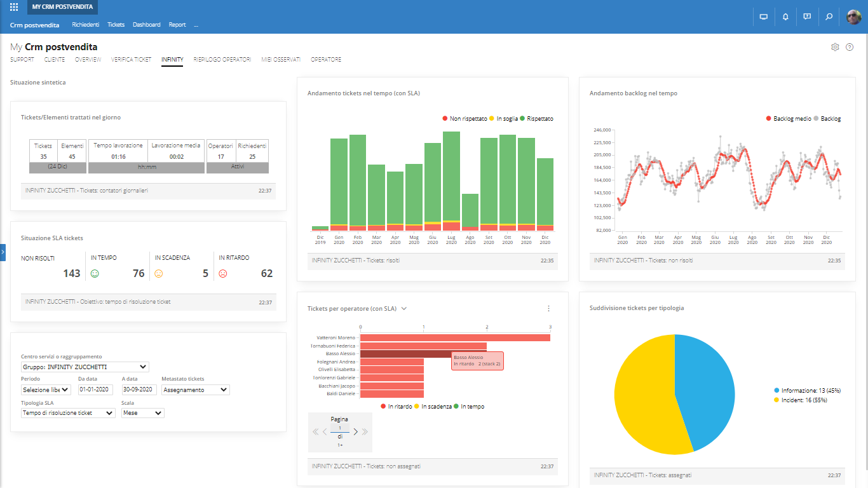Open the Report menu in navigation bar
The height and width of the screenshot is (488, 868).
click(x=177, y=25)
